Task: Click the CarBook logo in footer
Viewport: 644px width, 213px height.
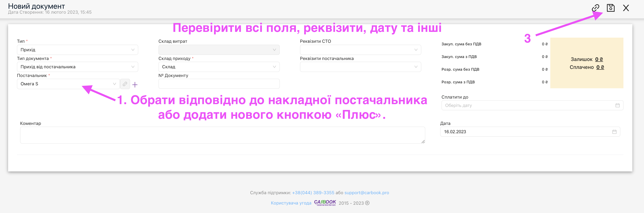Action: (x=325, y=203)
